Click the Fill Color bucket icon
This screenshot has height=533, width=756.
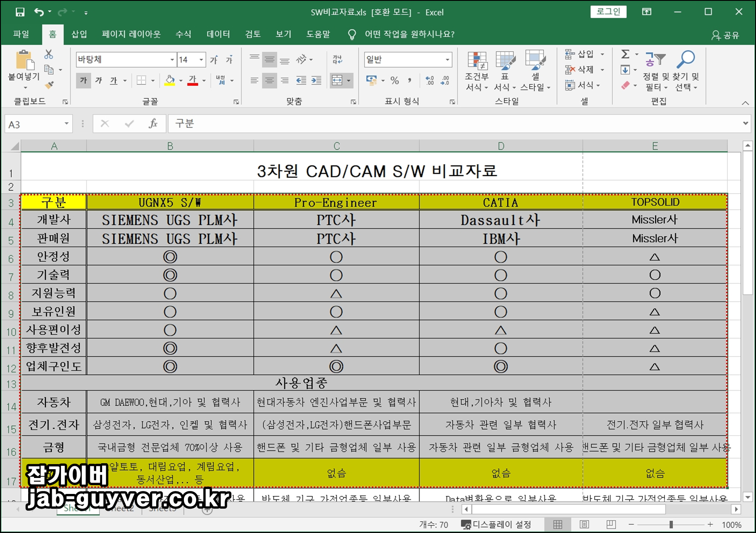(x=170, y=80)
